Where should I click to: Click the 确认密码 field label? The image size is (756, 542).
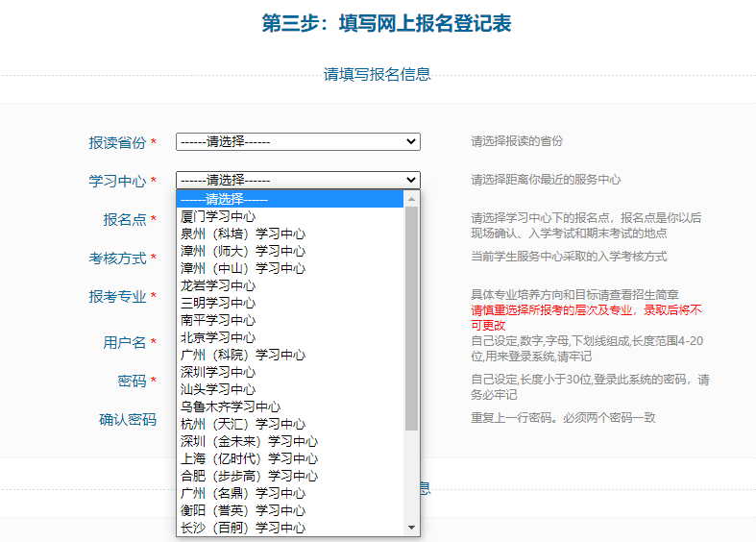pyautogui.click(x=128, y=420)
